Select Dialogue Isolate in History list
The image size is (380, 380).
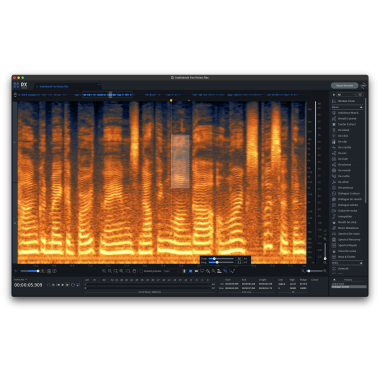[349, 287]
